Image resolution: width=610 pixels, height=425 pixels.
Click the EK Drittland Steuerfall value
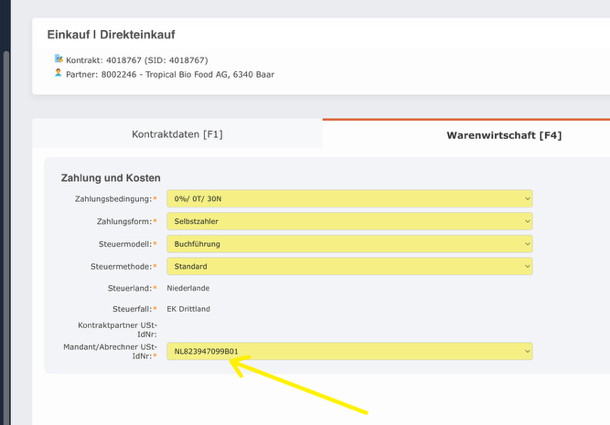[188, 309]
